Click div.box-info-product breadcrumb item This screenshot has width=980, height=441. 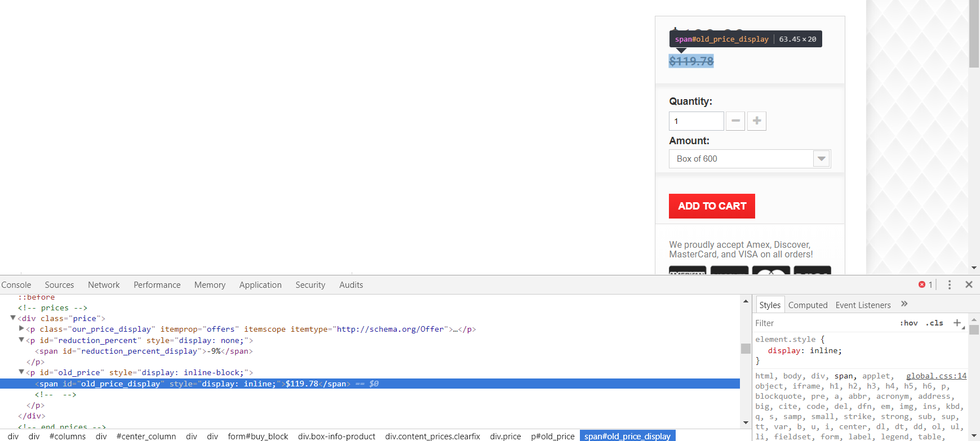pyautogui.click(x=336, y=436)
